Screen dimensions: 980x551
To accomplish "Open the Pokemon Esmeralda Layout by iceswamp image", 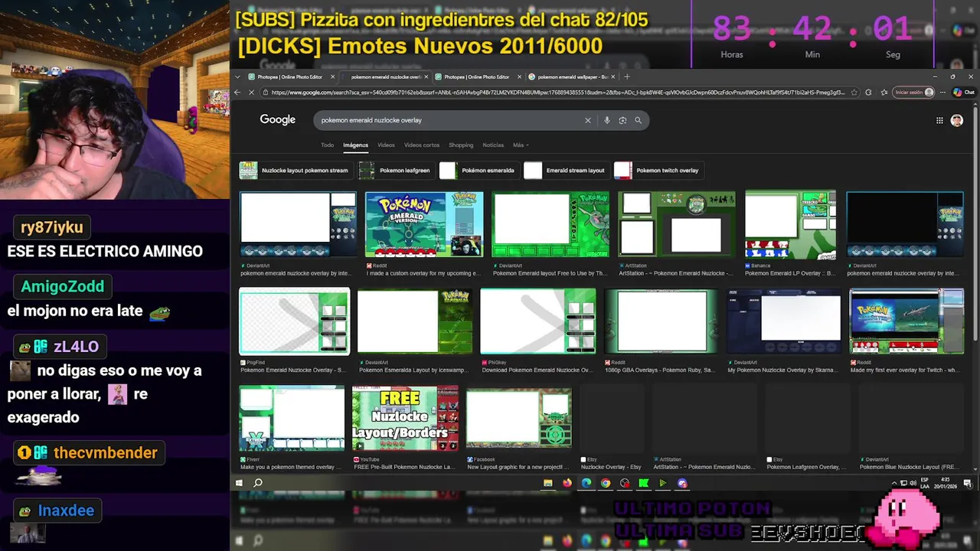I will click(414, 321).
